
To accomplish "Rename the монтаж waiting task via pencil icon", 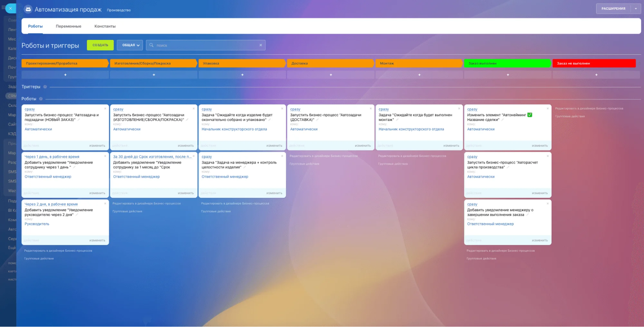I will click(397, 120).
